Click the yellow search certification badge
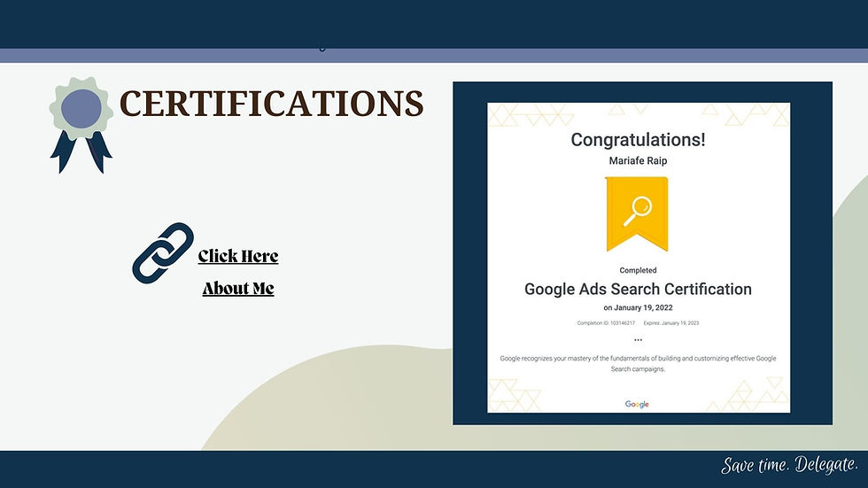The height and width of the screenshot is (488, 868). pyautogui.click(x=637, y=213)
